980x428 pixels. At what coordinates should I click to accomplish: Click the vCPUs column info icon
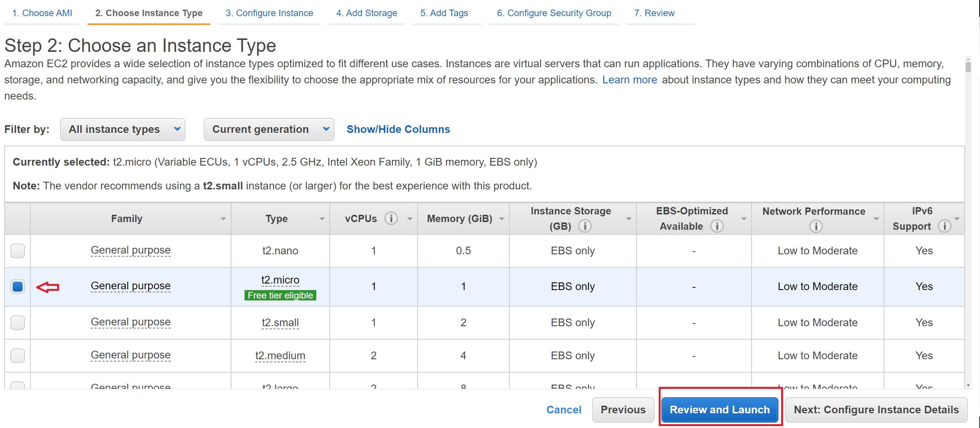click(391, 219)
